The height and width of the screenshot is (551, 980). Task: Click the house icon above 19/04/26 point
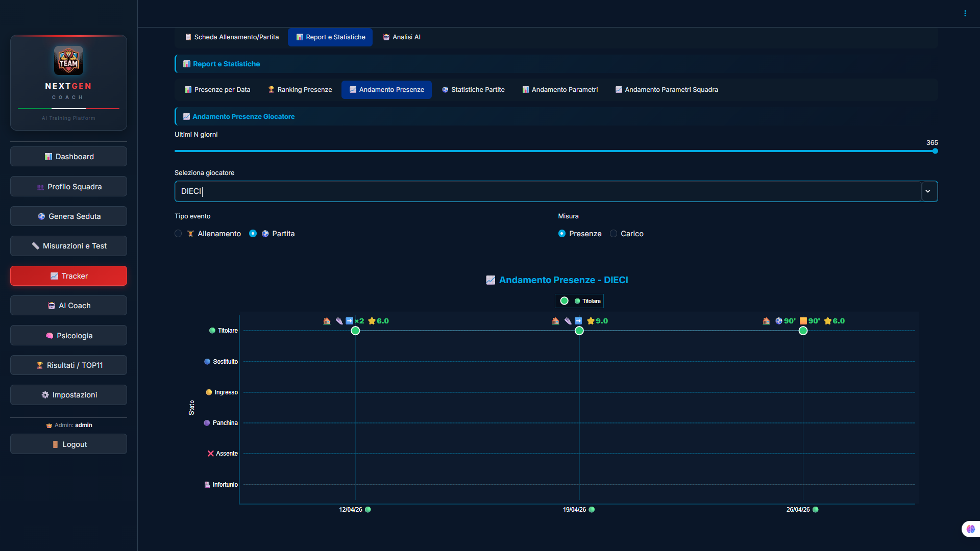[x=555, y=321]
